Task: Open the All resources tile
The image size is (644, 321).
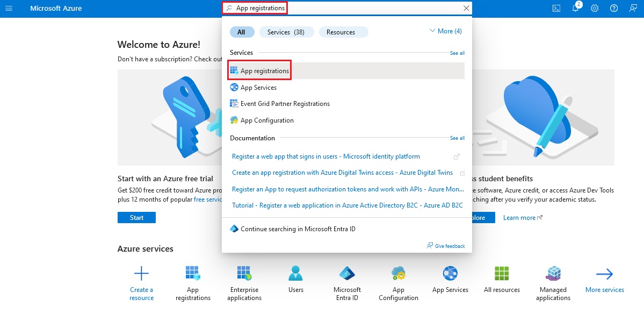Action: [502, 280]
